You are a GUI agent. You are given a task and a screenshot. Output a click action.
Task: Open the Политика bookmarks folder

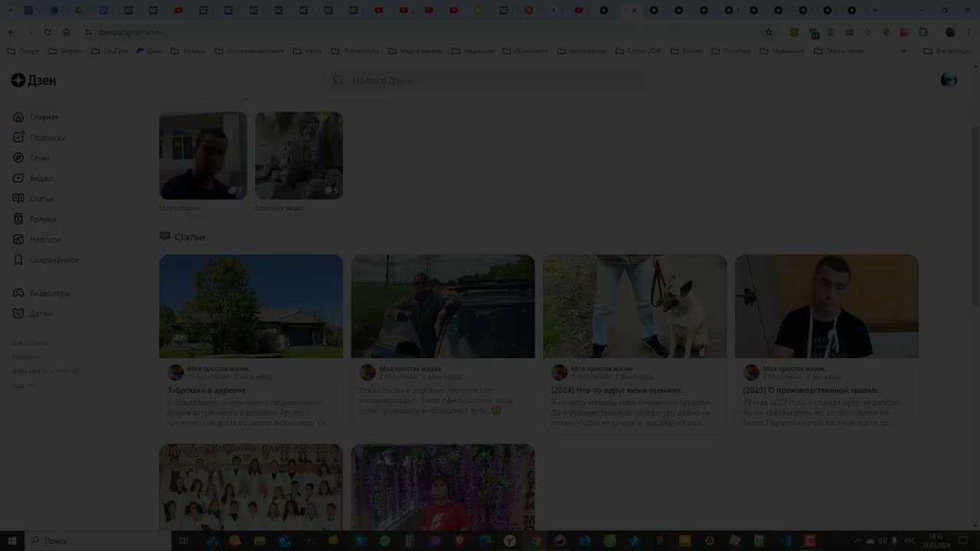click(730, 51)
